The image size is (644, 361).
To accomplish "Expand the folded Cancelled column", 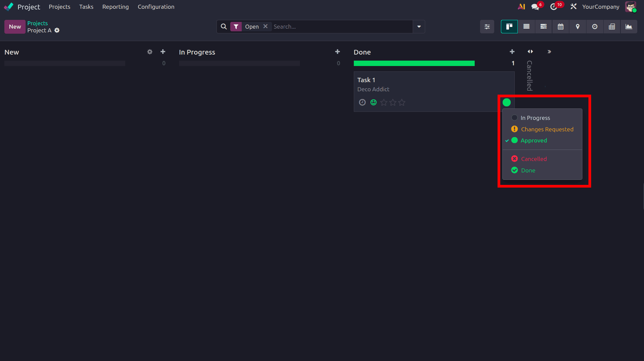I will click(530, 52).
